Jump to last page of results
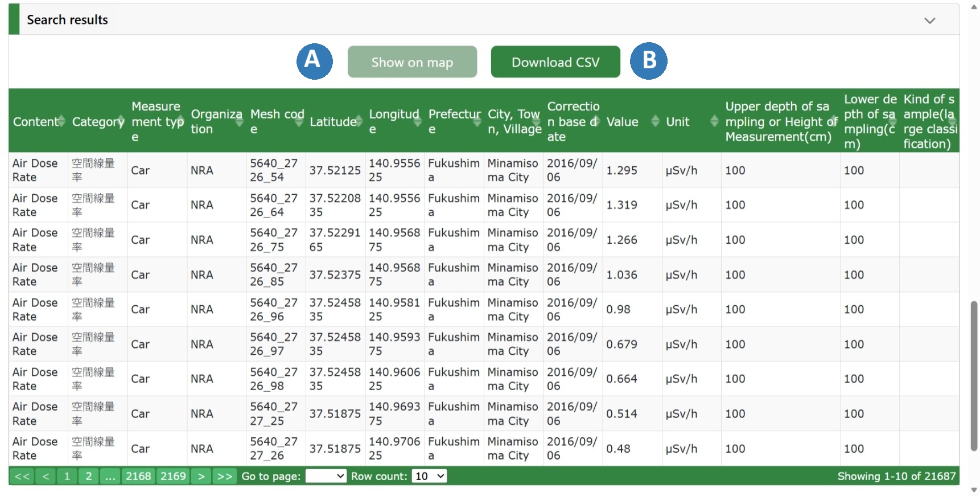This screenshot has height=496, width=980. click(x=225, y=476)
